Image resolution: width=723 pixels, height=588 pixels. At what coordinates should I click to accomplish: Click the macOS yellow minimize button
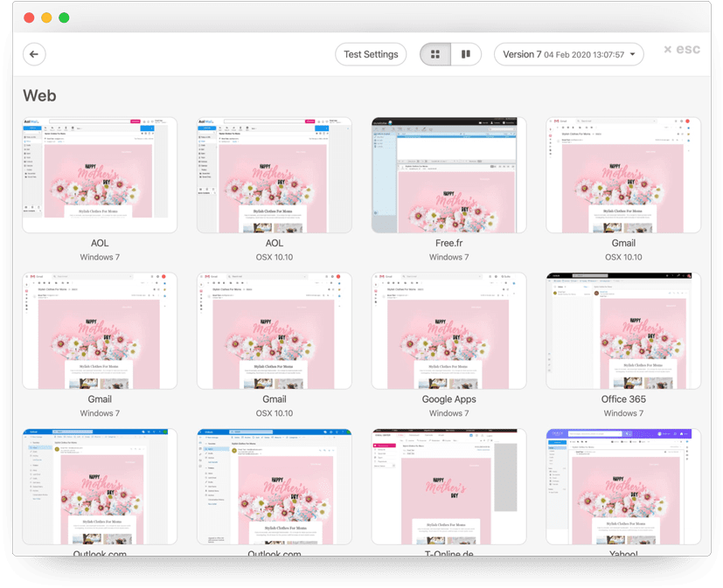pyautogui.click(x=46, y=17)
